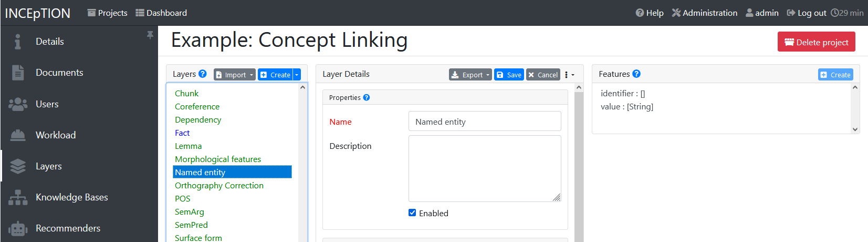Open the Knowledge Bases sidebar section
Screen dimensions: 868x242
71,197
